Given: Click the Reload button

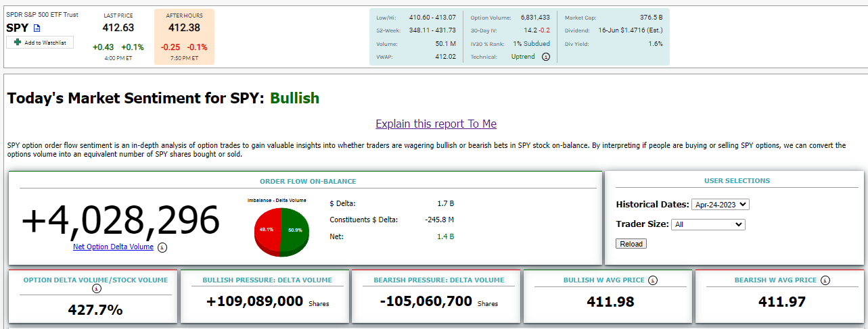Looking at the screenshot, I should (x=631, y=243).
